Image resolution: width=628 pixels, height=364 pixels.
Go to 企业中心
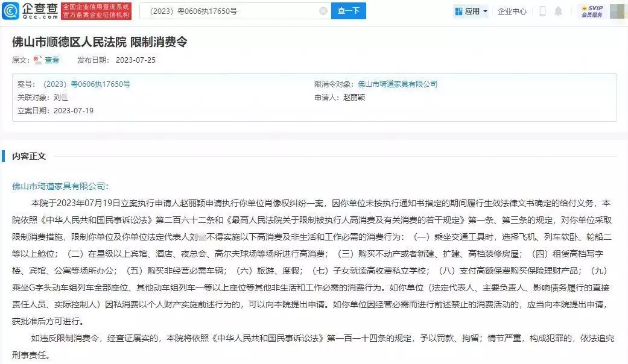(x=512, y=11)
